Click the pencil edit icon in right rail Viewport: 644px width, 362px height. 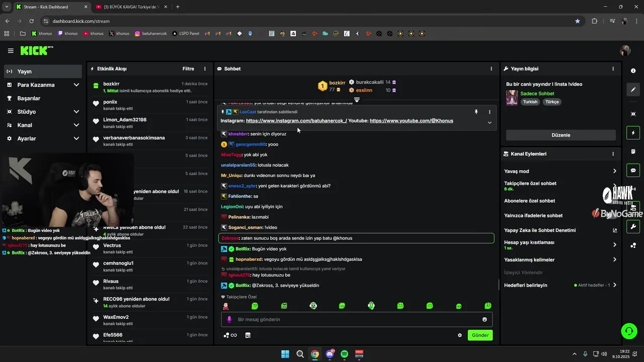tap(633, 89)
